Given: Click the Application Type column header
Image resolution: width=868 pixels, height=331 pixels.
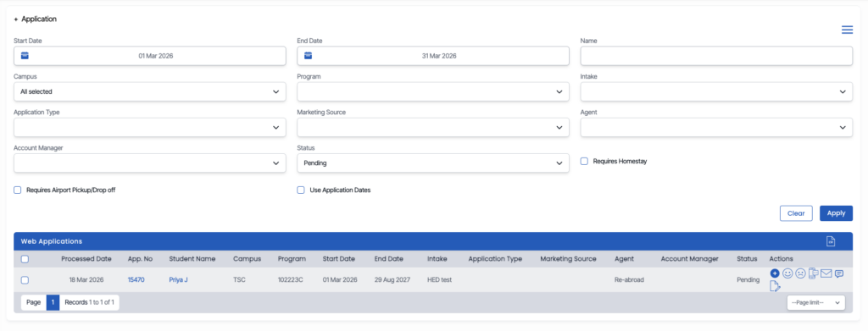Looking at the screenshot, I should [x=495, y=258].
